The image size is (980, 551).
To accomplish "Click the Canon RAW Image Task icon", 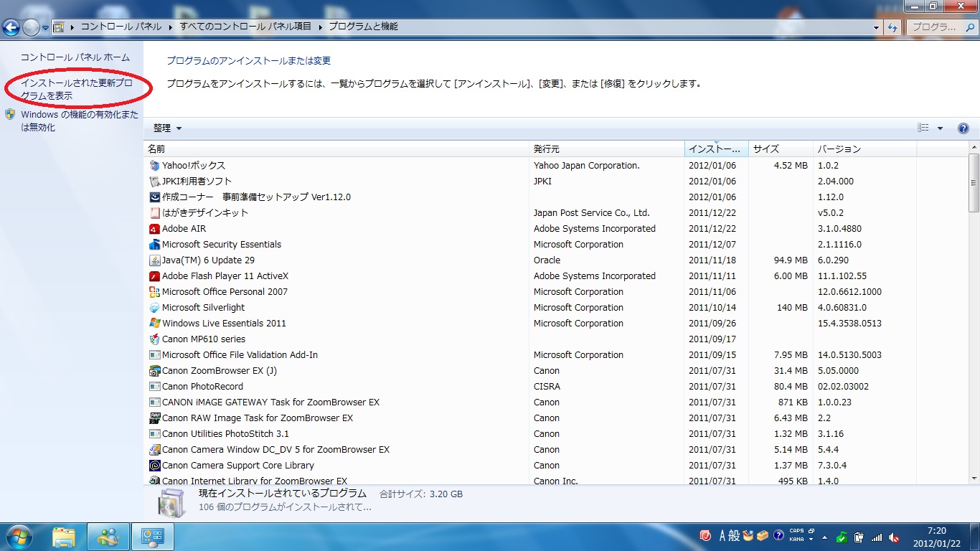I will [x=154, y=418].
